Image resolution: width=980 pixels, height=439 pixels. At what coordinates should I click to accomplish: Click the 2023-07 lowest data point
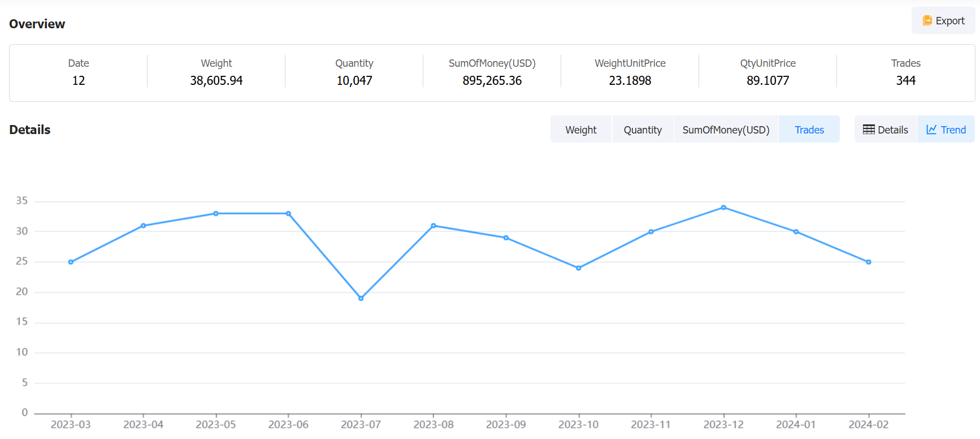pyautogui.click(x=361, y=298)
